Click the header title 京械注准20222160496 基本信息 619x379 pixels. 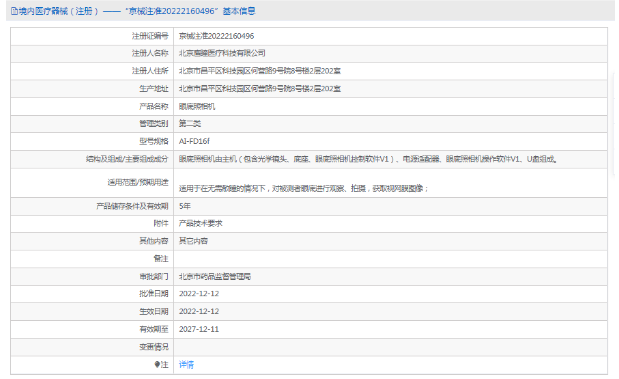pyautogui.click(x=191, y=11)
